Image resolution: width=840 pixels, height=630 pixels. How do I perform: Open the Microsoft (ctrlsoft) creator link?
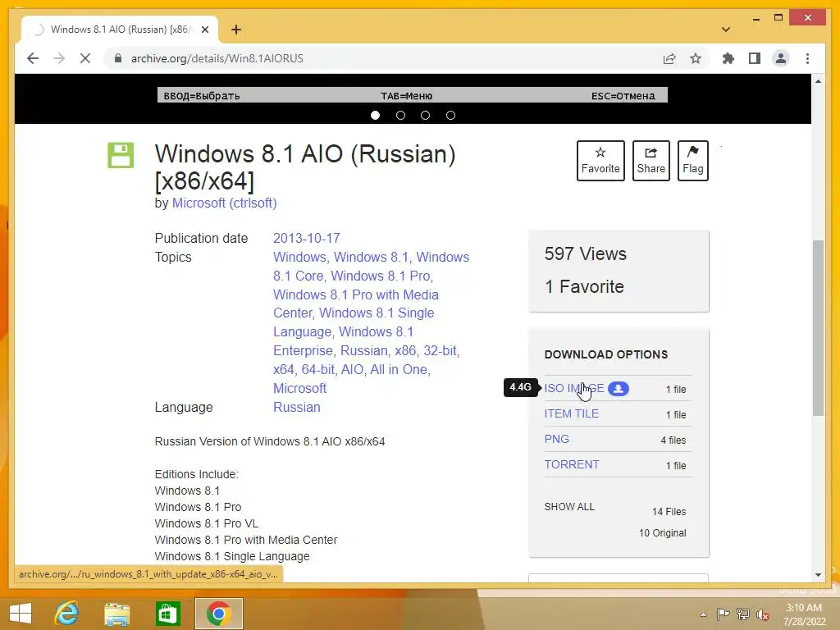pos(224,203)
